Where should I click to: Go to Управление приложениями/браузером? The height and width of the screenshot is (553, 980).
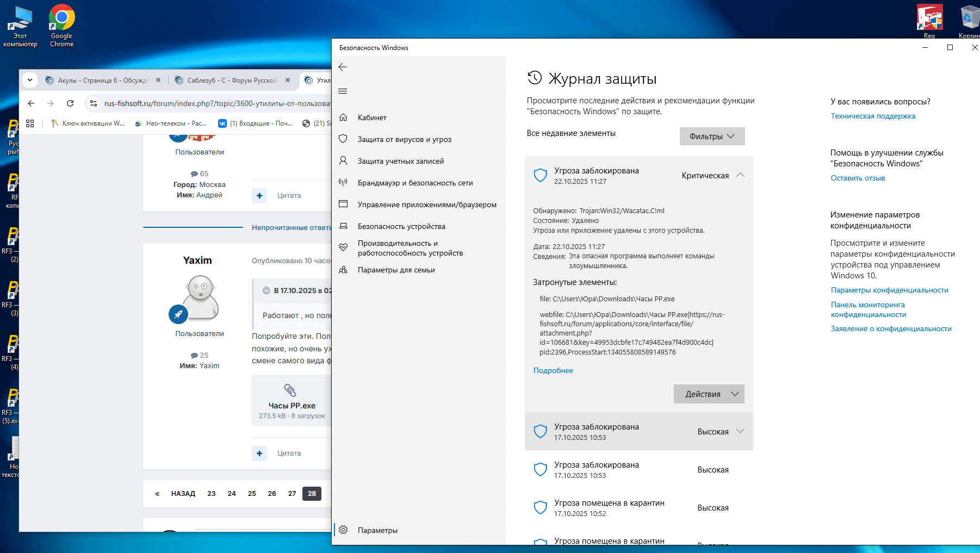click(x=427, y=204)
